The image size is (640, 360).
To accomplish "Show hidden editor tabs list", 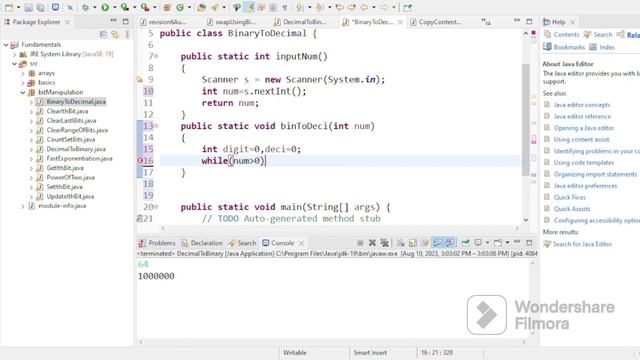I will tap(485, 21).
